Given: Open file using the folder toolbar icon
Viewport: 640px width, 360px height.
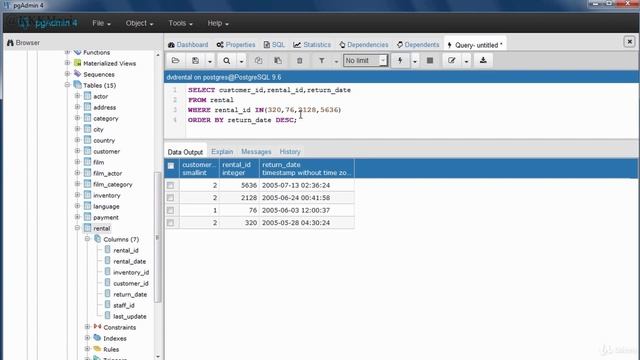Looking at the screenshot, I should 176,61.
